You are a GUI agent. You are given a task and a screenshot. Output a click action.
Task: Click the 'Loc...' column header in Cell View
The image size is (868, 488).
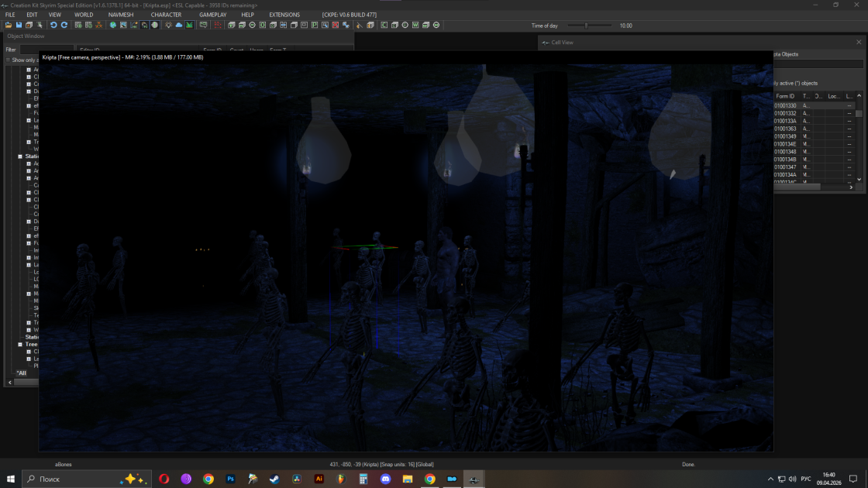834,96
